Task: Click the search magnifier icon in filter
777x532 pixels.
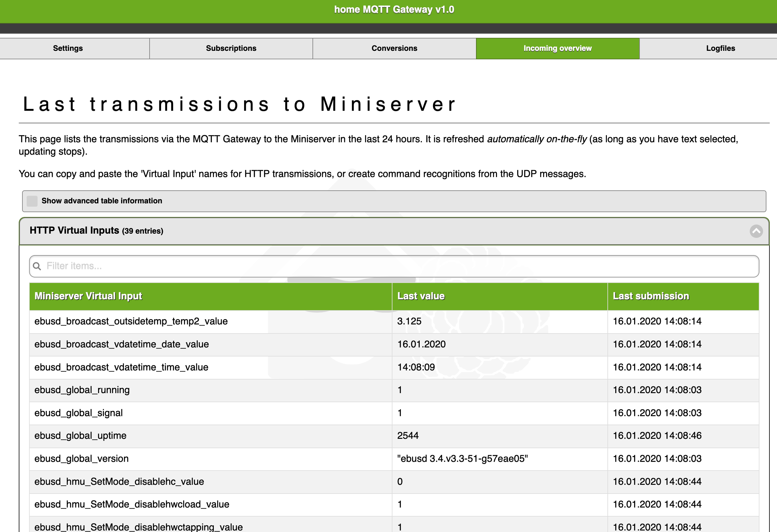Action: [x=37, y=266]
